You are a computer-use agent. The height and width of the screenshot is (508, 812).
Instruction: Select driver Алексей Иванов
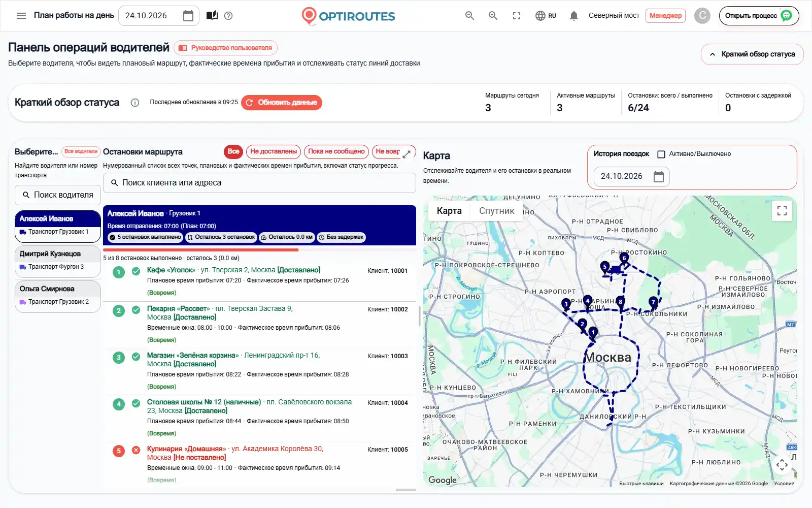(x=58, y=226)
